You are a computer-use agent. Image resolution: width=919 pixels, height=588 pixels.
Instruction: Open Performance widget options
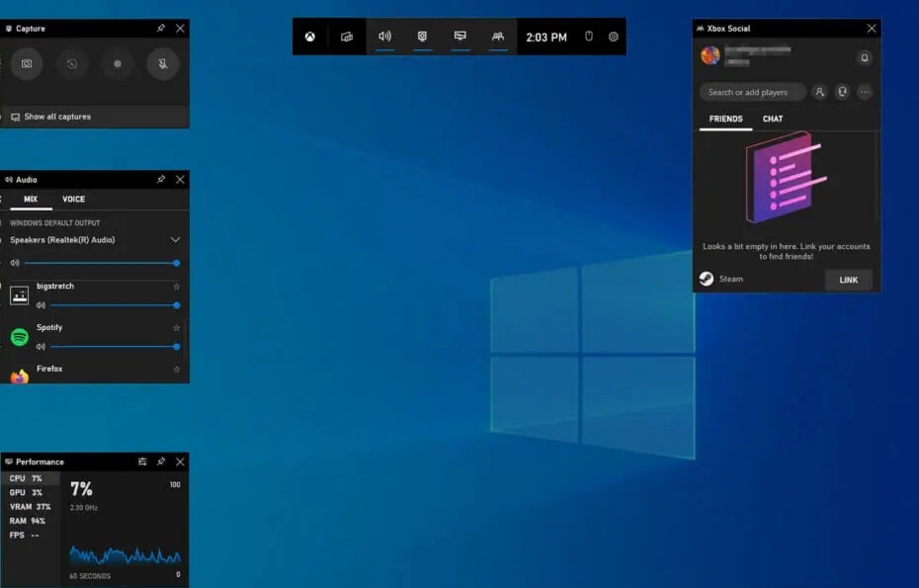pos(142,462)
